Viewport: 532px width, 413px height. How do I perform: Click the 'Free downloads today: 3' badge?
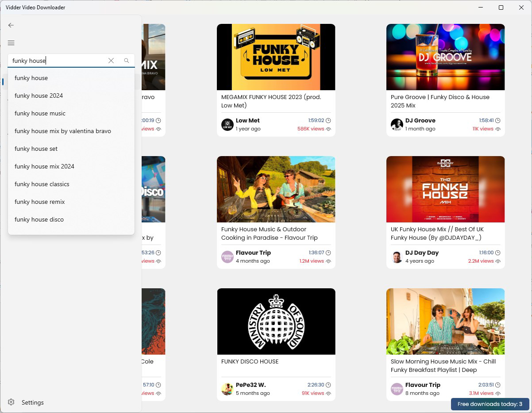tap(489, 404)
